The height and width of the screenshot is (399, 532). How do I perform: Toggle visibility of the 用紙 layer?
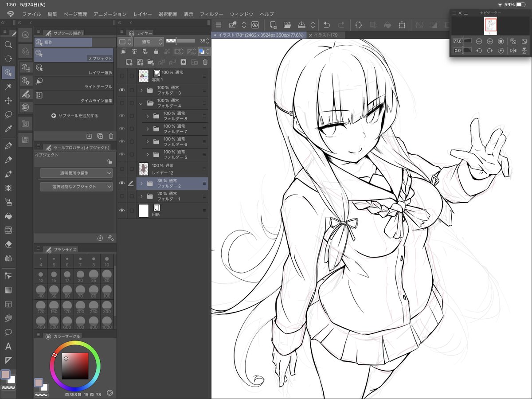pos(123,211)
